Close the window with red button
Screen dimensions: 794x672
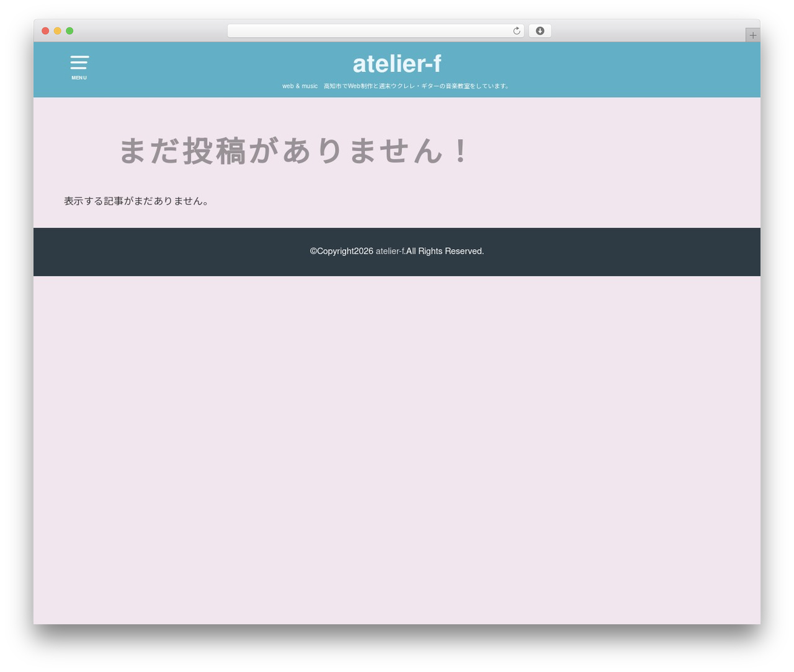pos(45,31)
